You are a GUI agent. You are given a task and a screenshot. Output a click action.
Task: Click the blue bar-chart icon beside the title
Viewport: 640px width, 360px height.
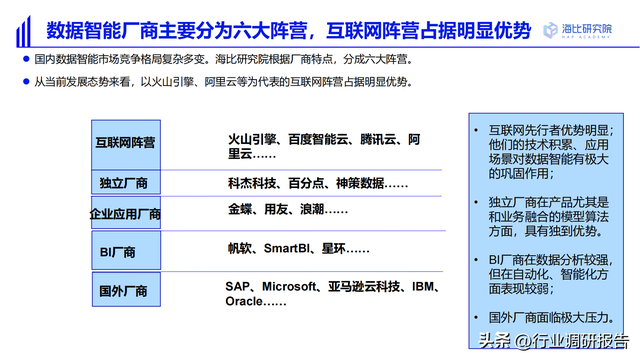pos(24,31)
